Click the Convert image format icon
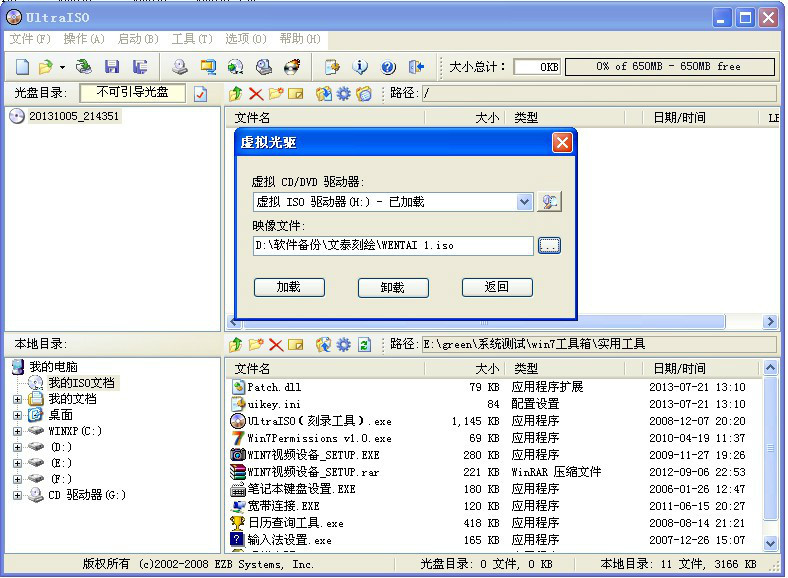The width and height of the screenshot is (788, 578). pyautogui.click(x=236, y=66)
